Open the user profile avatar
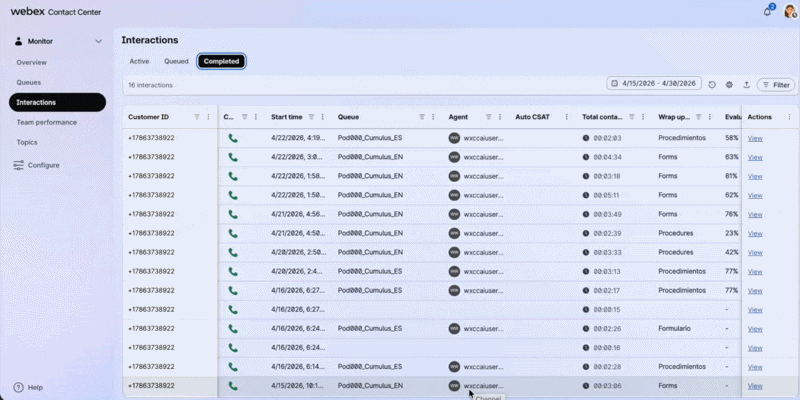This screenshot has height=400, width=800. pos(790,11)
